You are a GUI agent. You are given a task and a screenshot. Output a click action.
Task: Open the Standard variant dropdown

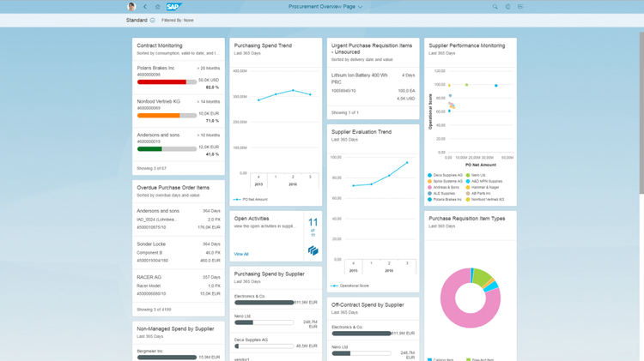tap(153, 20)
